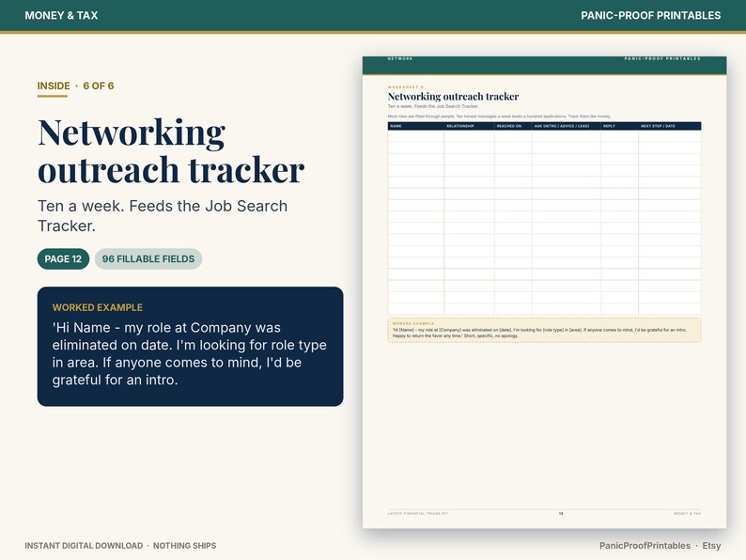Click the worksheet's Networking outreach tracker title
Image resolution: width=746 pixels, height=560 pixels.
tap(453, 97)
